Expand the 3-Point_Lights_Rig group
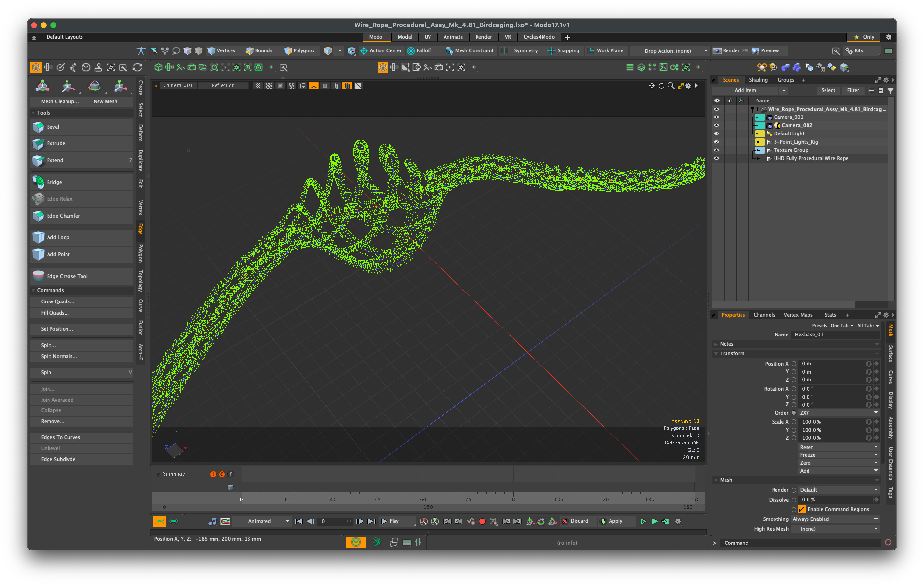The image size is (924, 586). [758, 142]
